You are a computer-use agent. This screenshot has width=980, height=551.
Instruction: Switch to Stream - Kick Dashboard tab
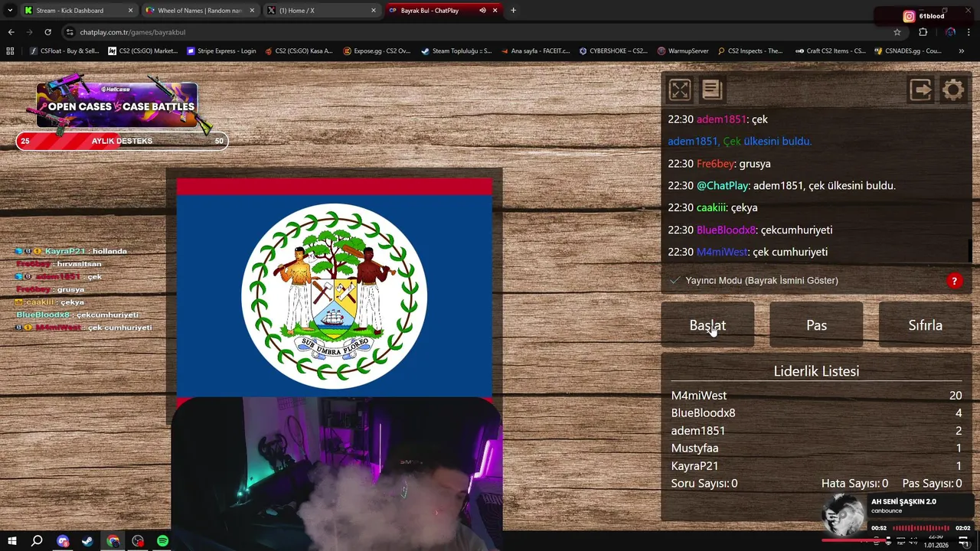click(x=78, y=11)
